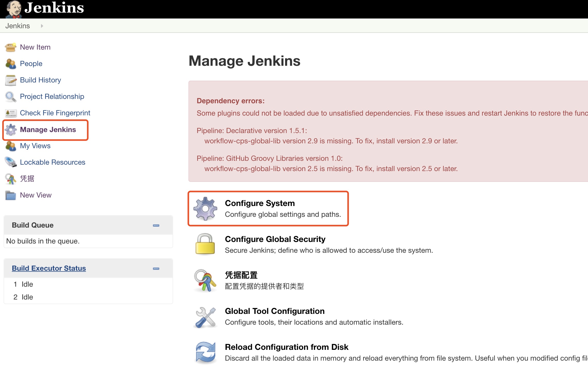Screen dimensions: 588x375
Task: Click executor 2 Idle row
Action: click(x=88, y=297)
